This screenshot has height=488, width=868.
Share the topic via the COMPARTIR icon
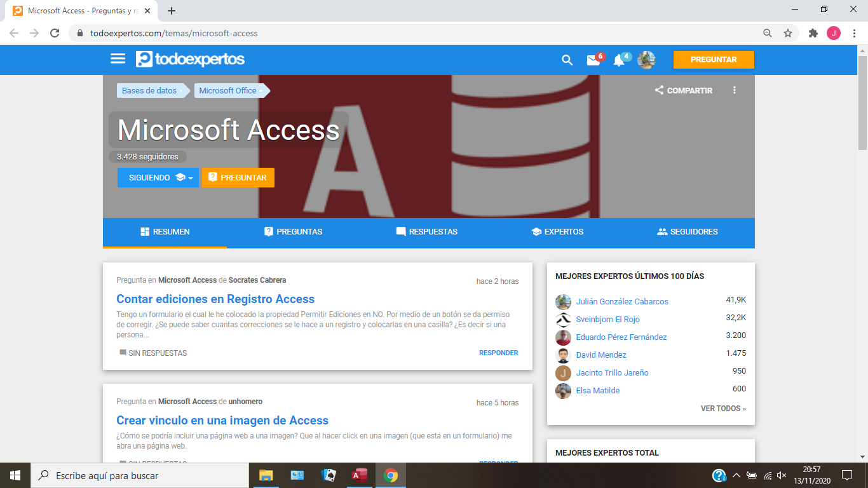[659, 90]
